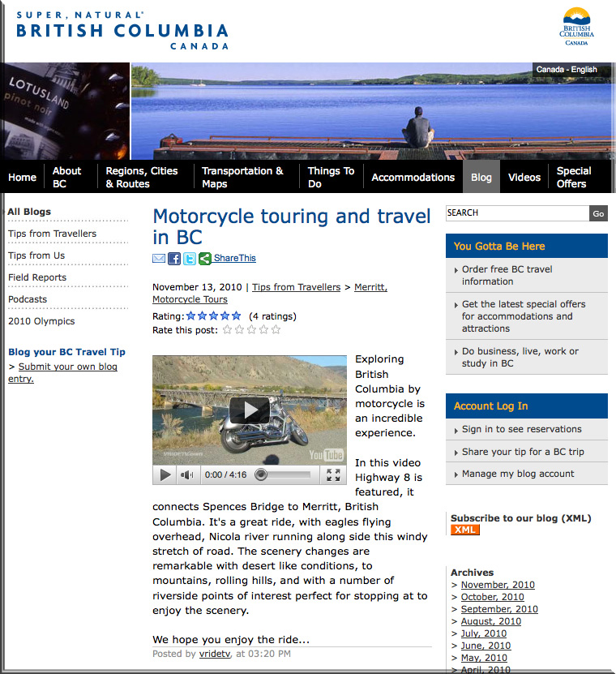Click the British Columbia sun logo
Screen dimensions: 616x674
(576, 26)
